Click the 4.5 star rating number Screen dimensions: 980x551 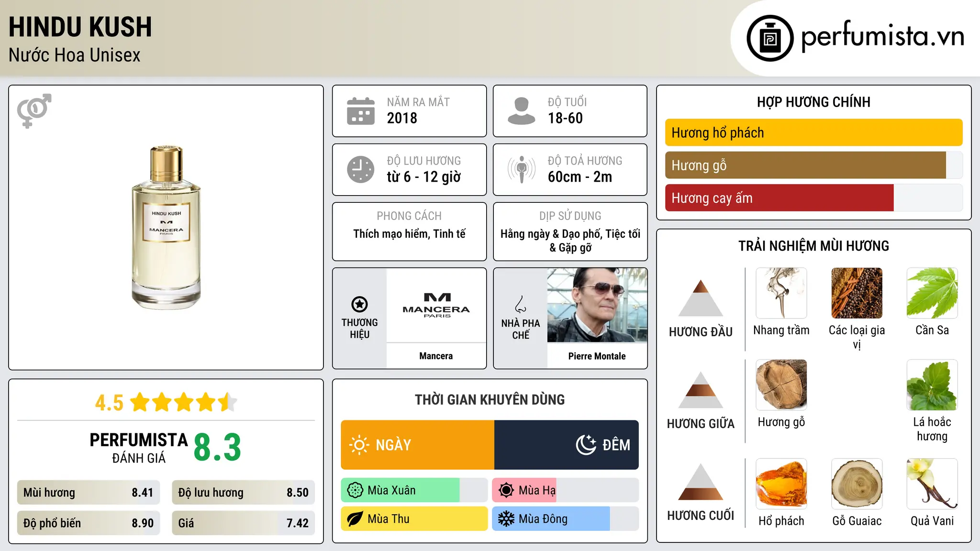(109, 403)
